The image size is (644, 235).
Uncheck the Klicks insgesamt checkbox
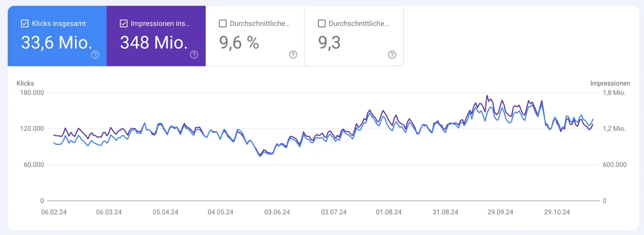coord(25,23)
